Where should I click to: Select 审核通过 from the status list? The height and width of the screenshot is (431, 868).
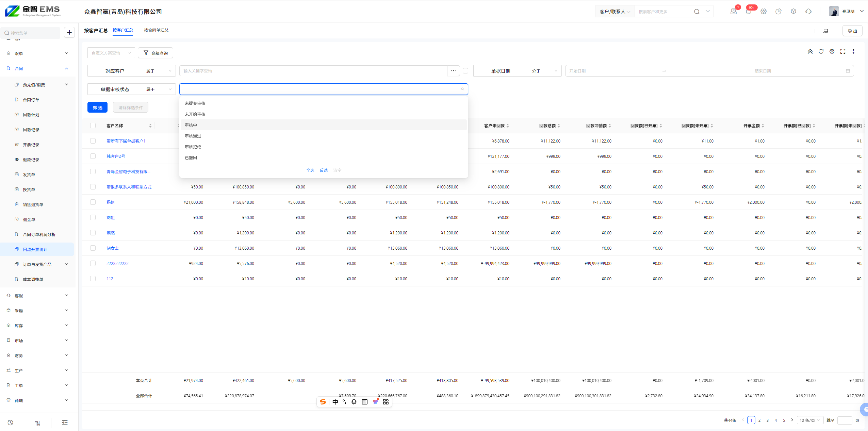(x=193, y=136)
